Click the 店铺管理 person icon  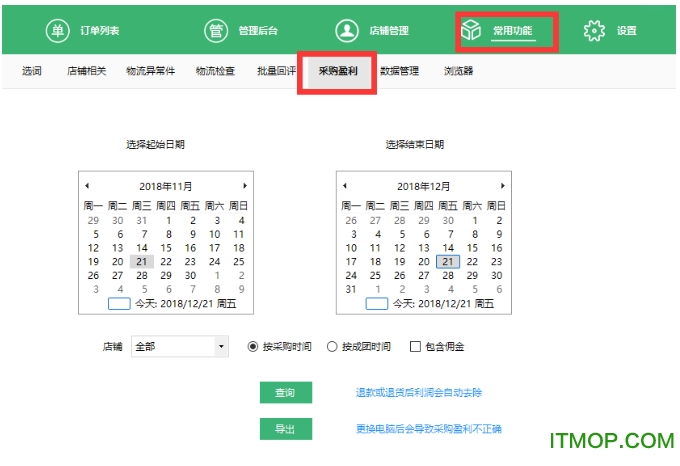tap(346, 31)
